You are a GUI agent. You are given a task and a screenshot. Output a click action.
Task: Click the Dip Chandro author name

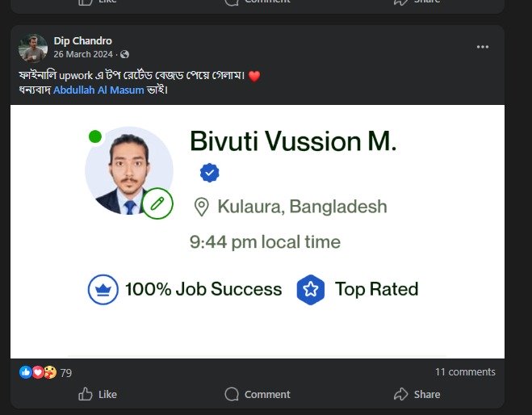[x=82, y=40]
